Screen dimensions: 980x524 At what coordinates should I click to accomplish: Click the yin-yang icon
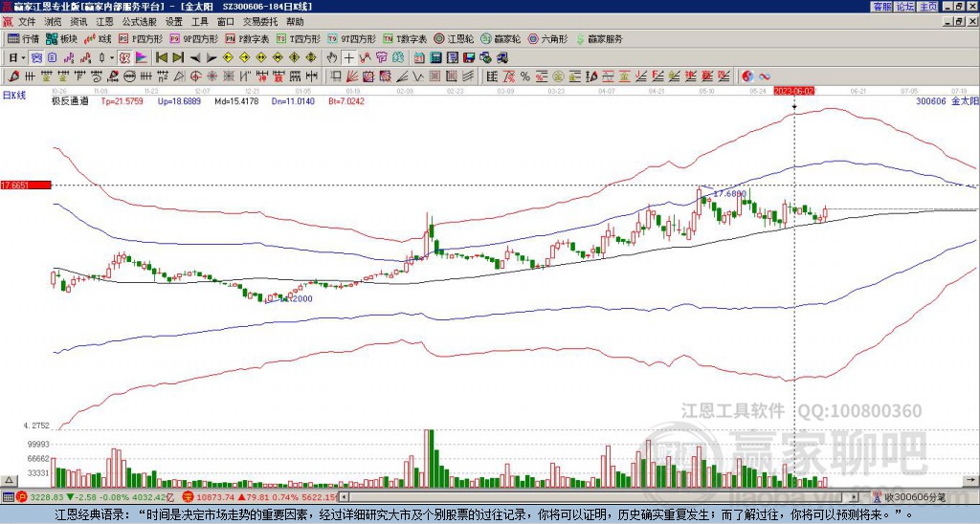pos(747,76)
